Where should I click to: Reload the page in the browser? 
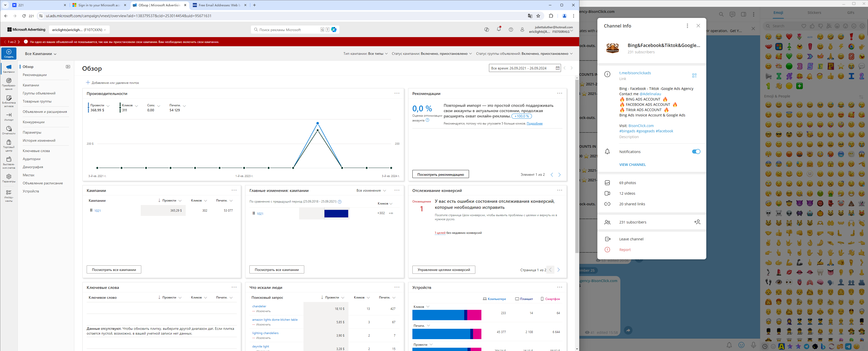click(x=24, y=16)
